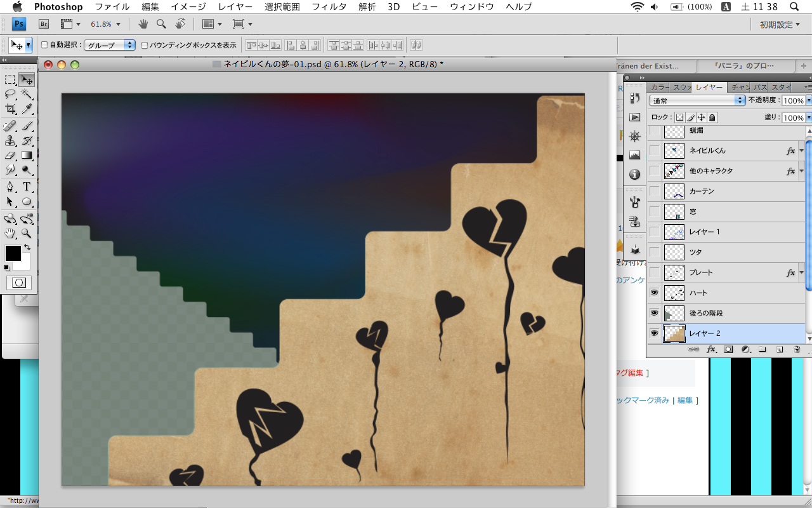
Task: Swap foreground and background colors
Action: (27, 247)
